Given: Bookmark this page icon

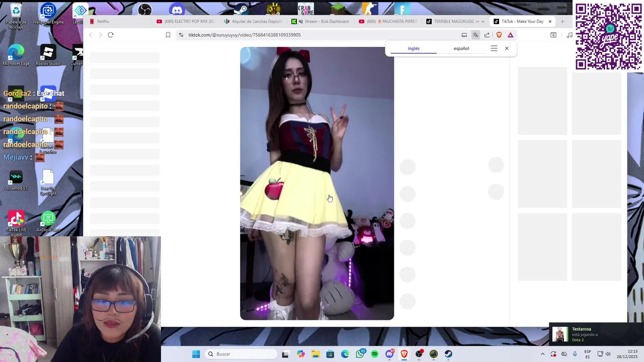Looking at the screenshot, I should pos(168,35).
